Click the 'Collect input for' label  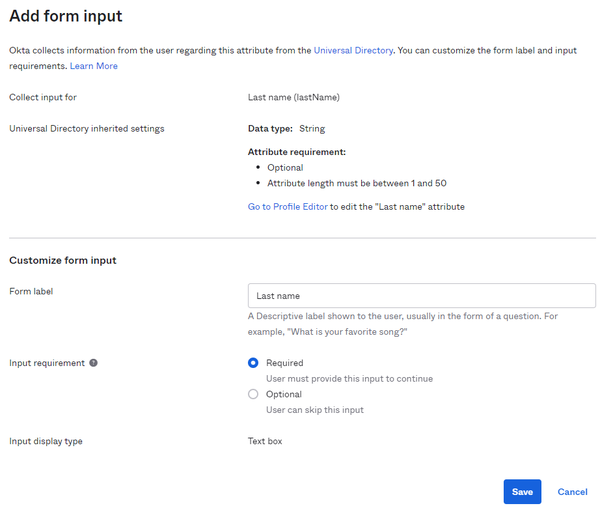point(43,97)
